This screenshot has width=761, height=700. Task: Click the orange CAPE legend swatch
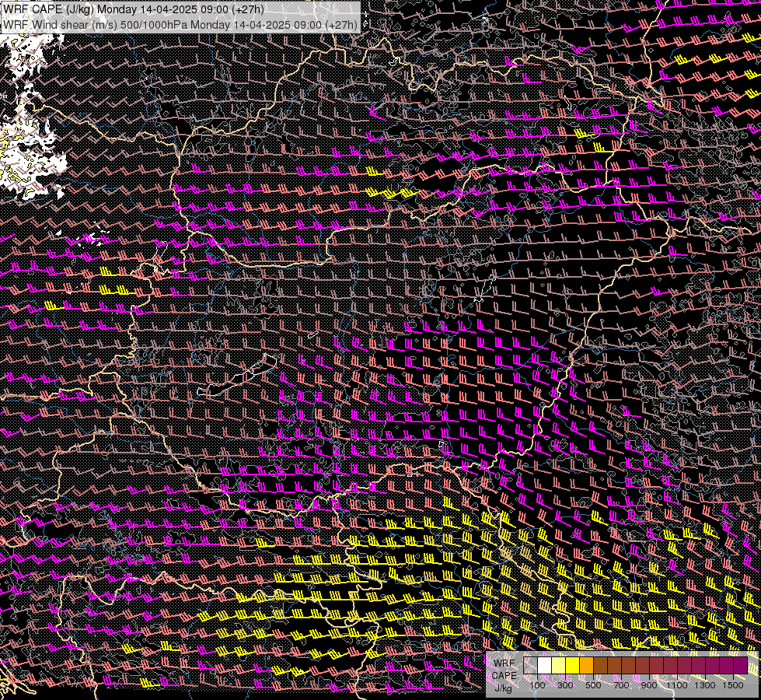pyautogui.click(x=586, y=665)
